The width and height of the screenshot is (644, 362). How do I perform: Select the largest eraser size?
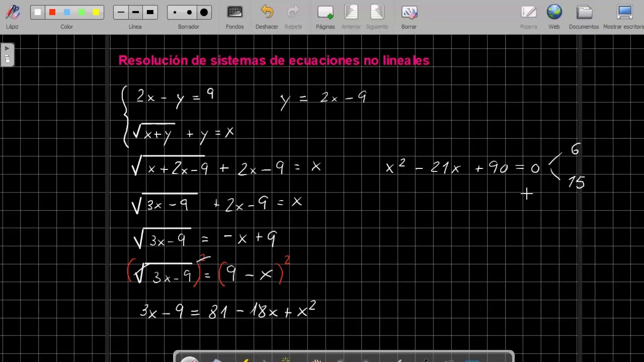[x=204, y=12]
